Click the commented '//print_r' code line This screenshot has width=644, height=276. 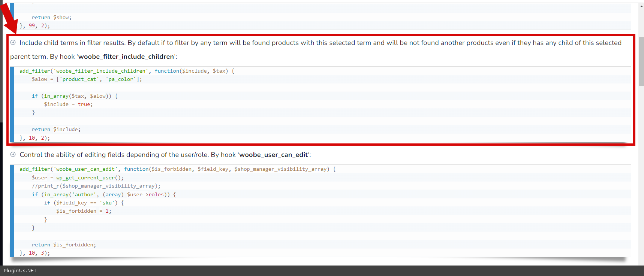96,186
